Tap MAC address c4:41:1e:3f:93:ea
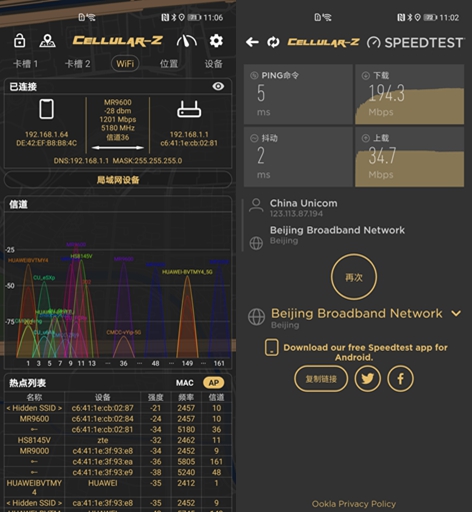 [103, 461]
